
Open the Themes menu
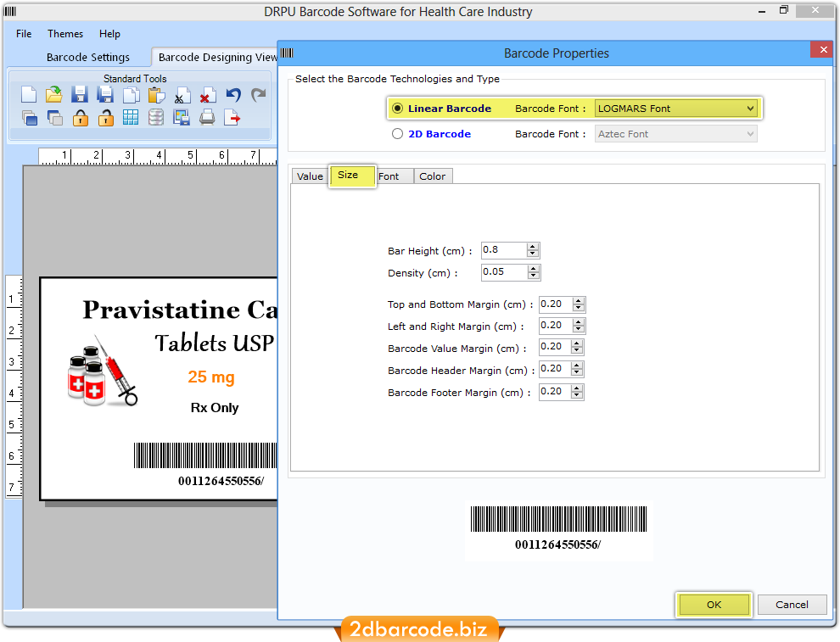coord(65,34)
